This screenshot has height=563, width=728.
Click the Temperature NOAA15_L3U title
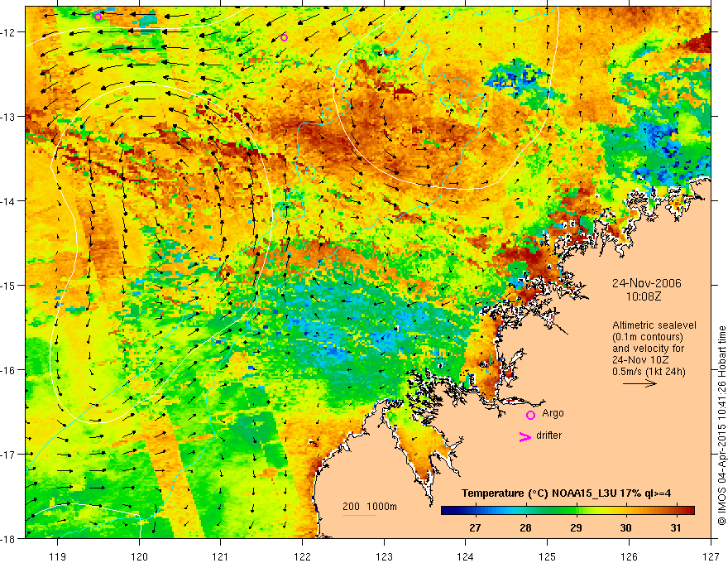point(567,493)
